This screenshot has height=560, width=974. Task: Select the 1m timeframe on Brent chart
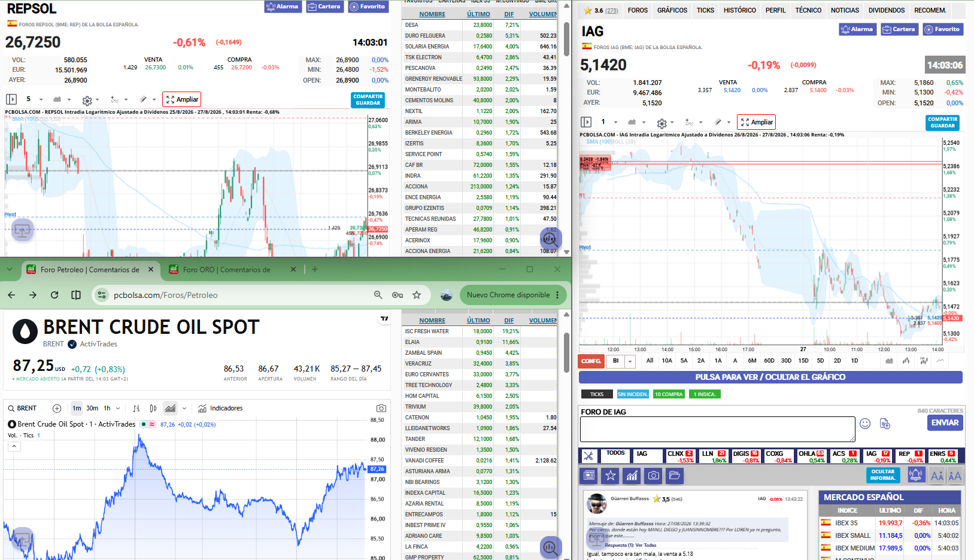point(77,408)
